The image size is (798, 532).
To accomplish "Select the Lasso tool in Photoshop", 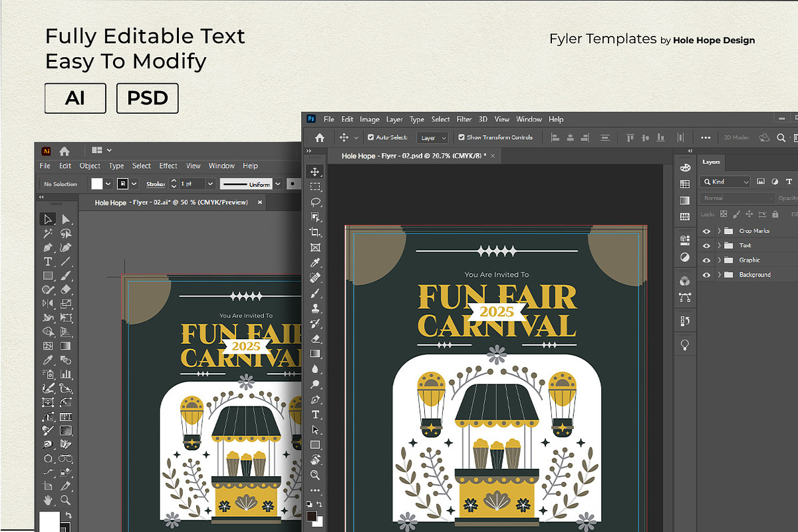I will click(x=315, y=202).
